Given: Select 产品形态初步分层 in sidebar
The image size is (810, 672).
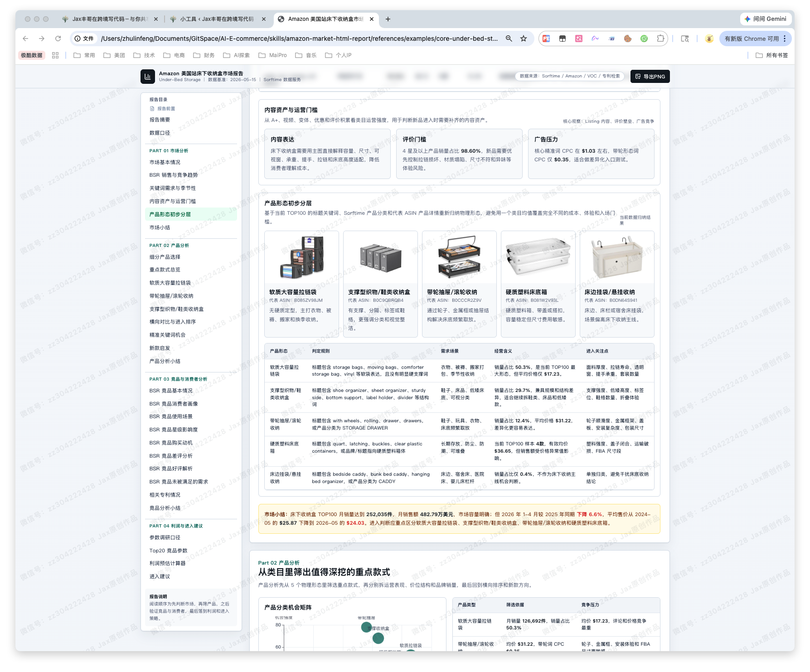Looking at the screenshot, I should click(191, 214).
